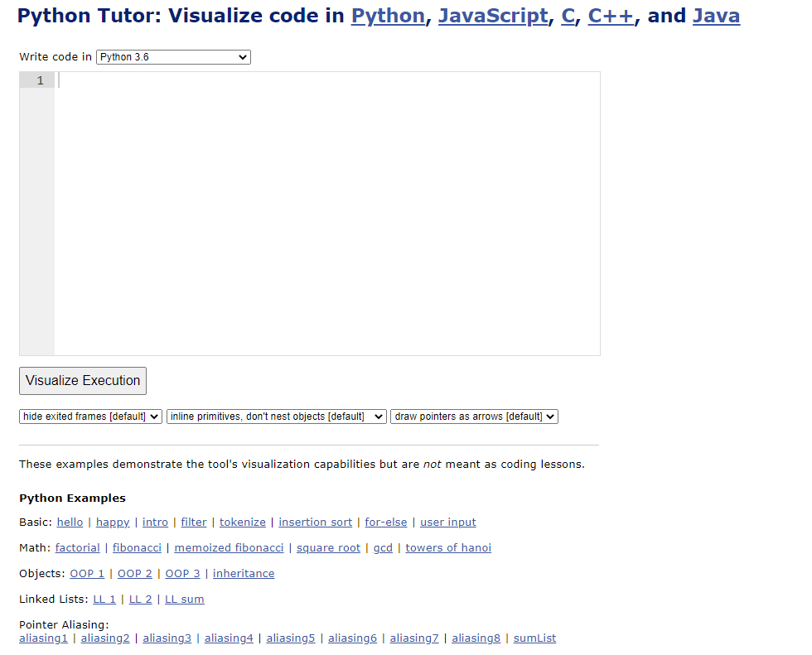
Task: Follow the C++ link in the heading
Action: [611, 16]
